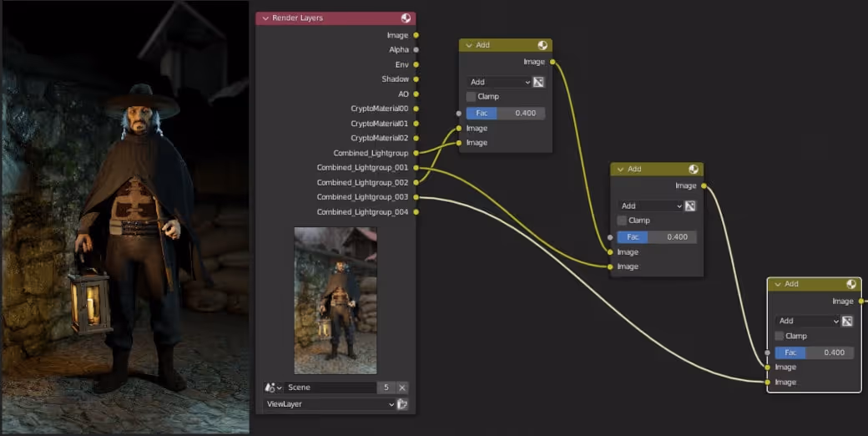868x436 pixels.
Task: Toggle preview icon on Add node fed by Combined_Lightgroup_001
Action: click(694, 169)
